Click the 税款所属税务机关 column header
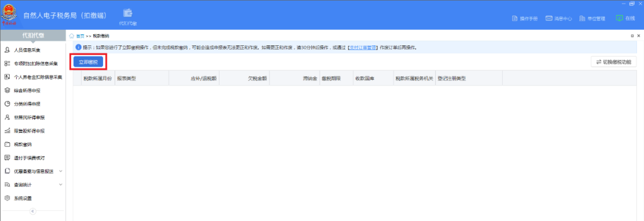Screen dimensions: 644x221 (x=414, y=78)
